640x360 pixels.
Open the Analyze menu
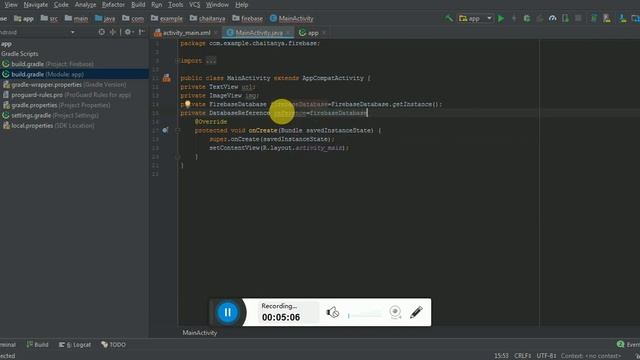coord(85,5)
